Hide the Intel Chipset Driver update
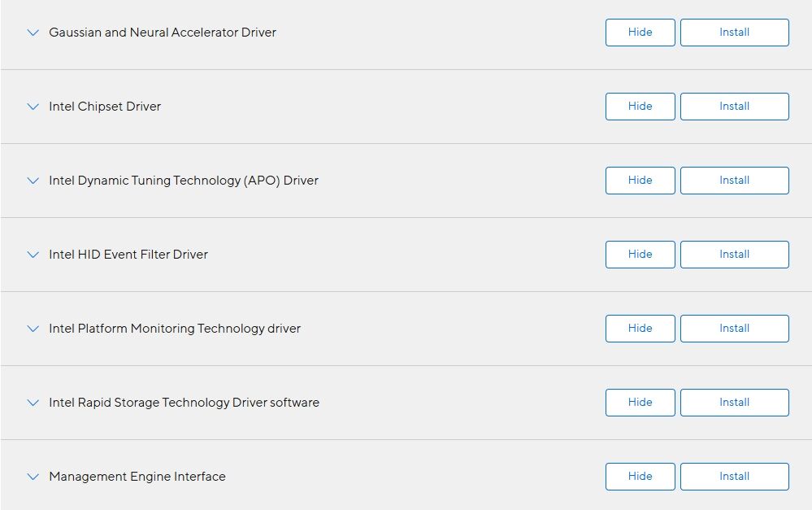 click(640, 107)
